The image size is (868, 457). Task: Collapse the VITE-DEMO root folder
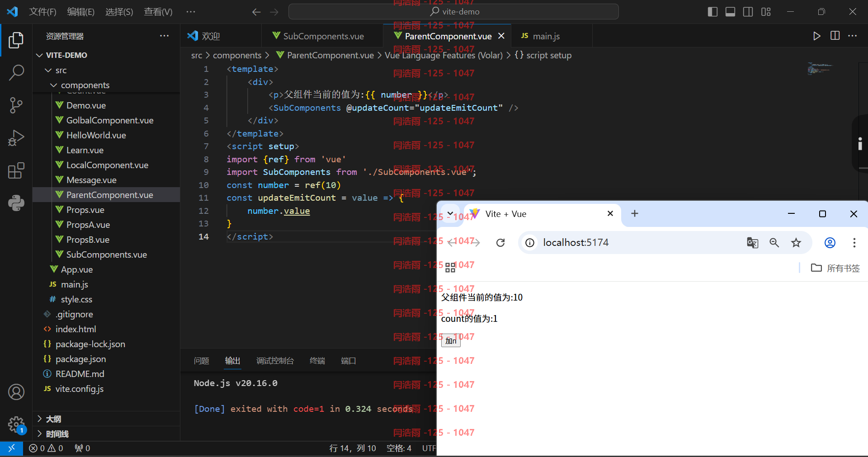(x=107, y=55)
